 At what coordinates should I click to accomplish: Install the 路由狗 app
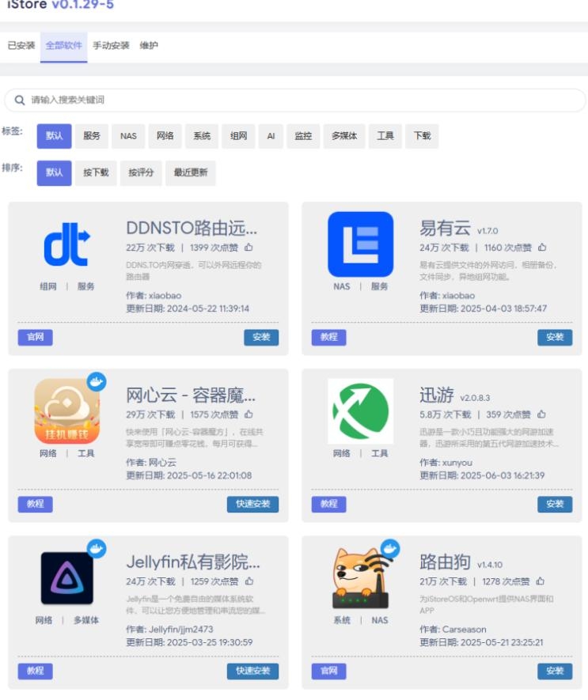click(555, 671)
